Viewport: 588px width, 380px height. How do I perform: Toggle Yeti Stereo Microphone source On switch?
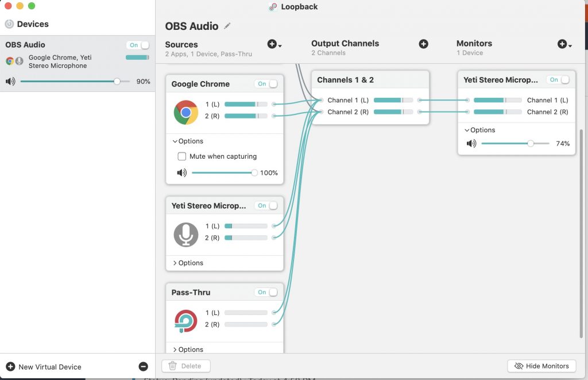click(x=266, y=205)
